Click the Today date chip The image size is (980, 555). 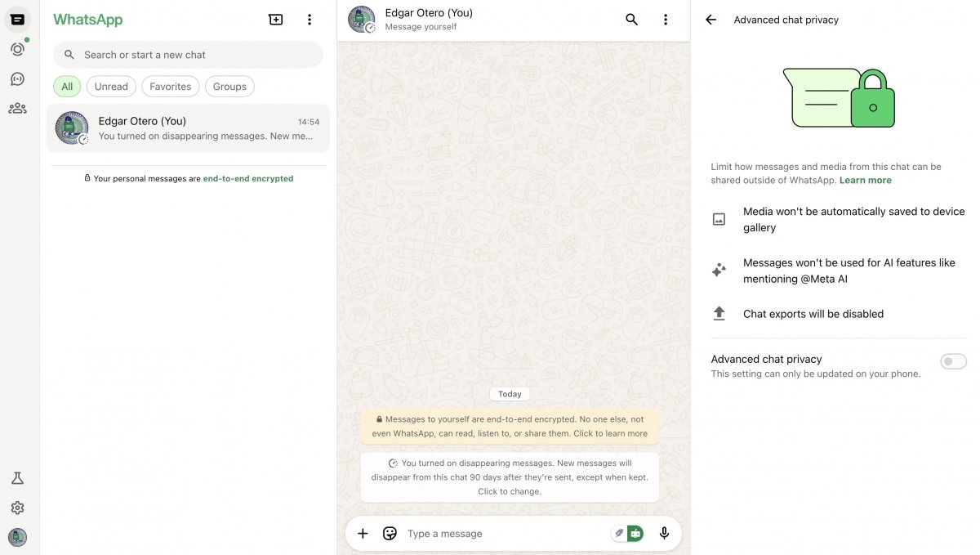[510, 394]
